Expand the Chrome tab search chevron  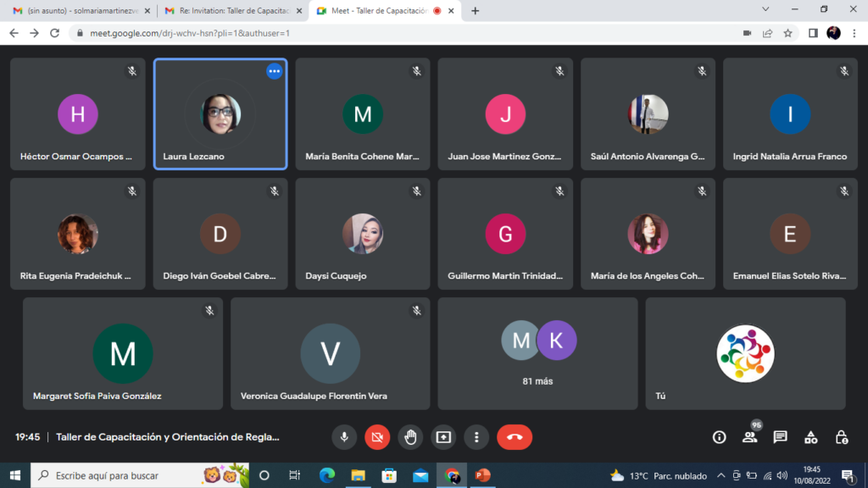click(765, 10)
